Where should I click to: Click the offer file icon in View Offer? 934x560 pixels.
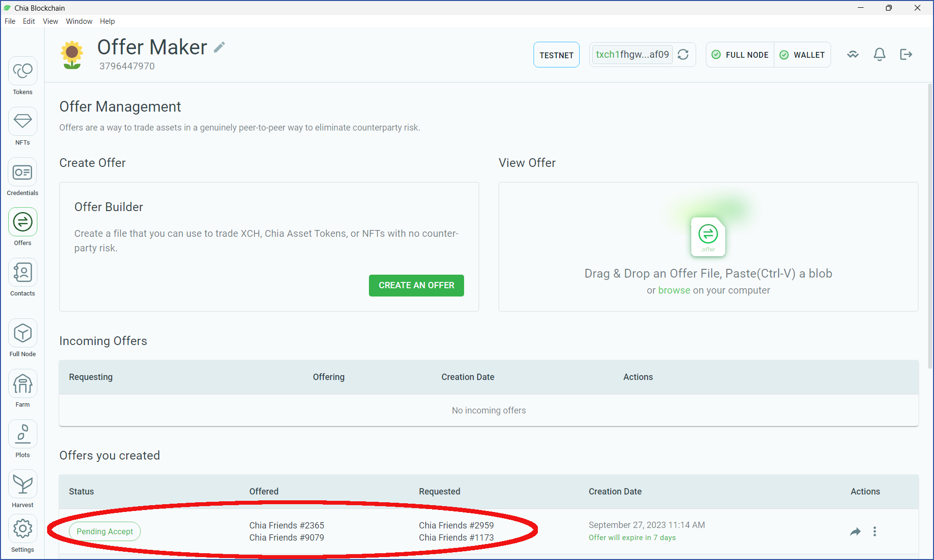tap(708, 237)
